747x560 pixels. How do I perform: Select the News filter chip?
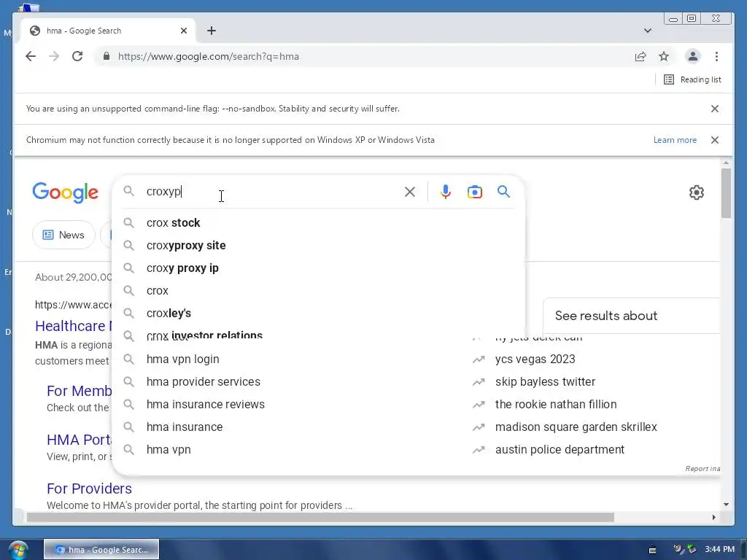point(63,235)
